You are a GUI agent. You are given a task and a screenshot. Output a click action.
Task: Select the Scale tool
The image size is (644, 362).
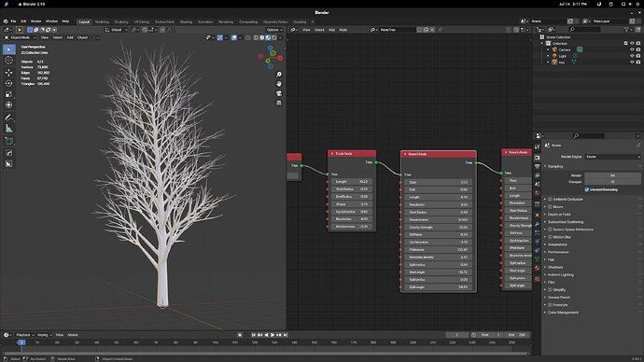point(8,94)
